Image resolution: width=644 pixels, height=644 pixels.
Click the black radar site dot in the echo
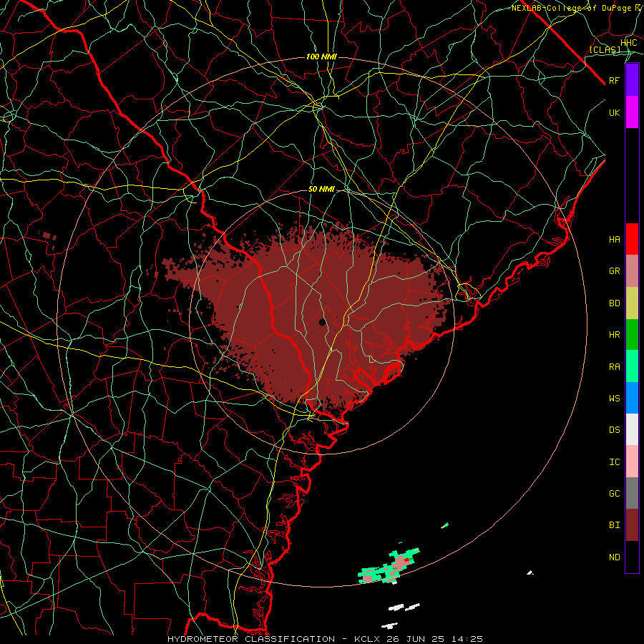click(x=323, y=321)
